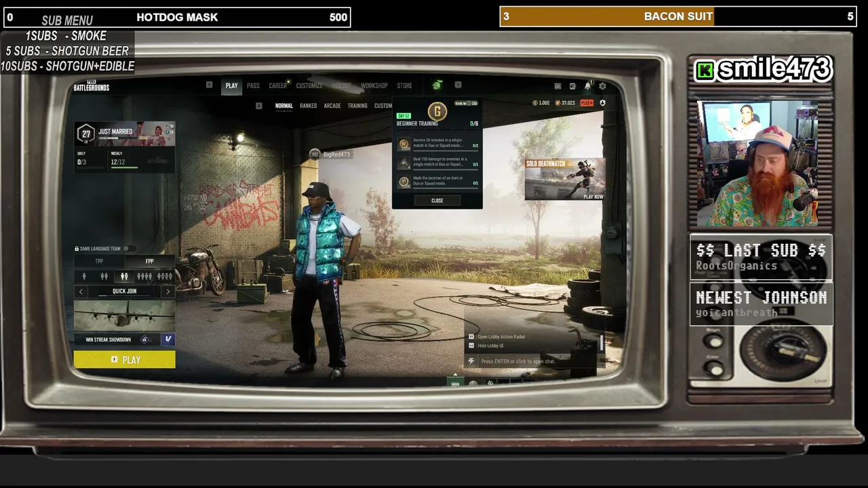Select the NORMAL match tab
Viewport: 868px width, 488px height.
[284, 106]
